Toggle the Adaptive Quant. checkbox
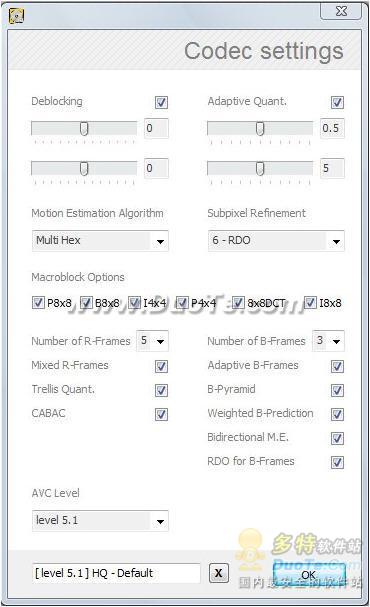 [337, 103]
